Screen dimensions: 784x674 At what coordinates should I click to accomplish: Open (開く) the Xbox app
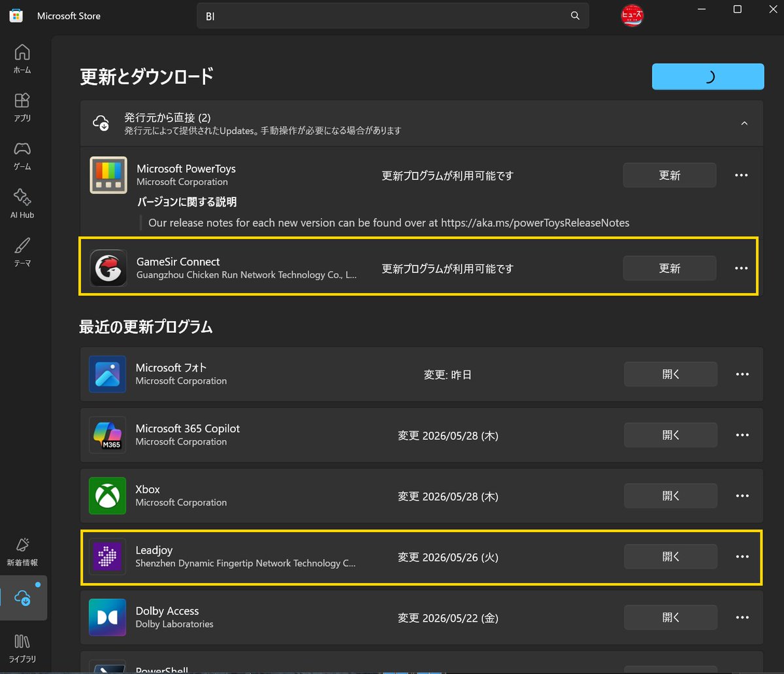tap(671, 496)
